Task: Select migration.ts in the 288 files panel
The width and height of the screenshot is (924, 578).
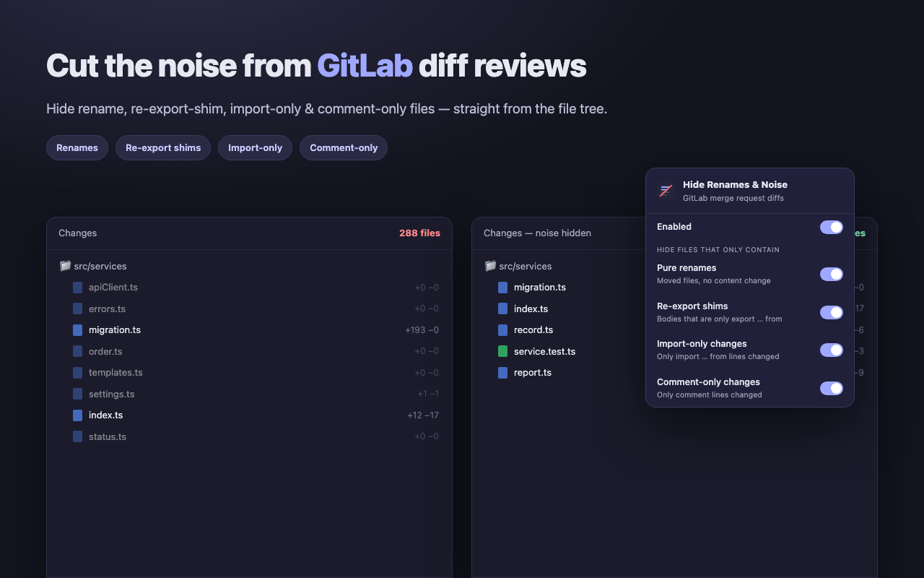Action: click(115, 330)
